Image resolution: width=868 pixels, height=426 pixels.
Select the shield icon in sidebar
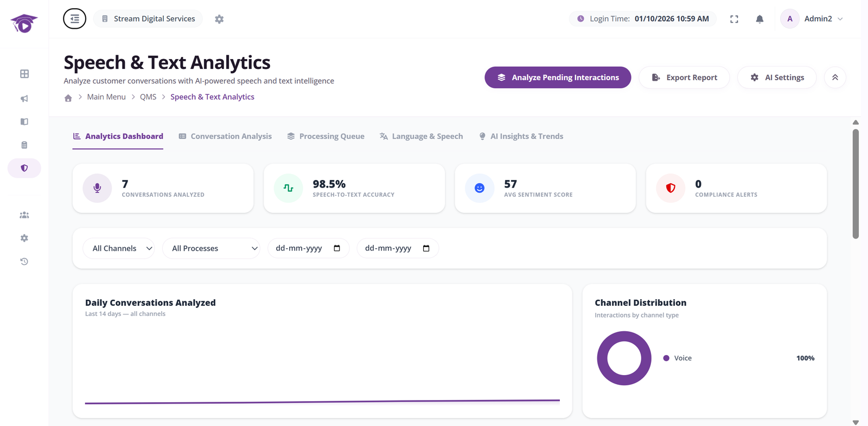click(24, 168)
